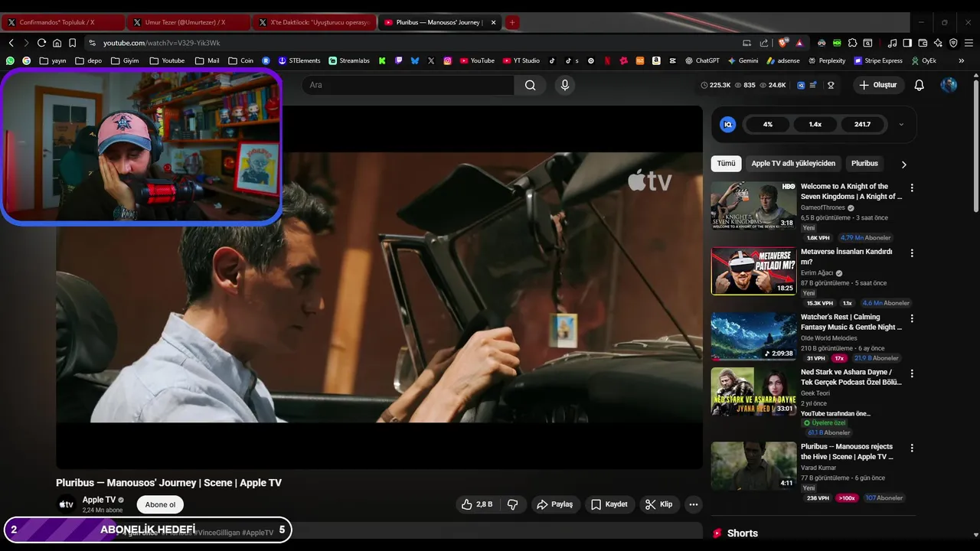Open YouTube notifications bell
The height and width of the screenshot is (551, 980).
point(920,85)
